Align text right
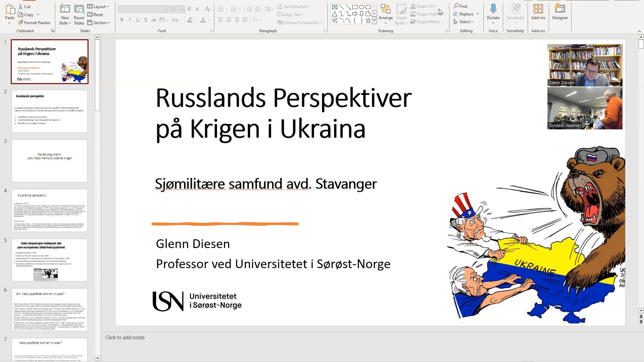Screen dimensions: 644x362 coord(237,20)
